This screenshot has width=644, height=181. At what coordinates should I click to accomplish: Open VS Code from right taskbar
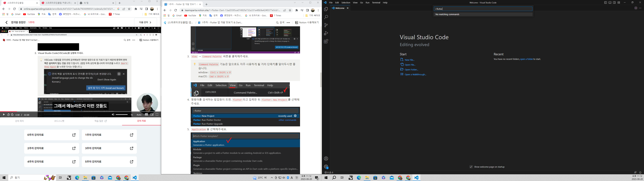pyautogui.click(x=416, y=178)
